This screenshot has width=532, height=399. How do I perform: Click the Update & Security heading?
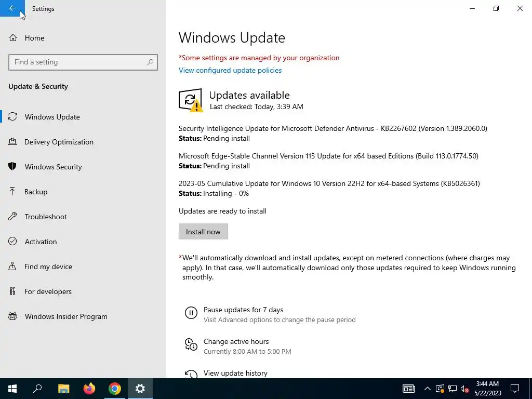[x=38, y=87]
